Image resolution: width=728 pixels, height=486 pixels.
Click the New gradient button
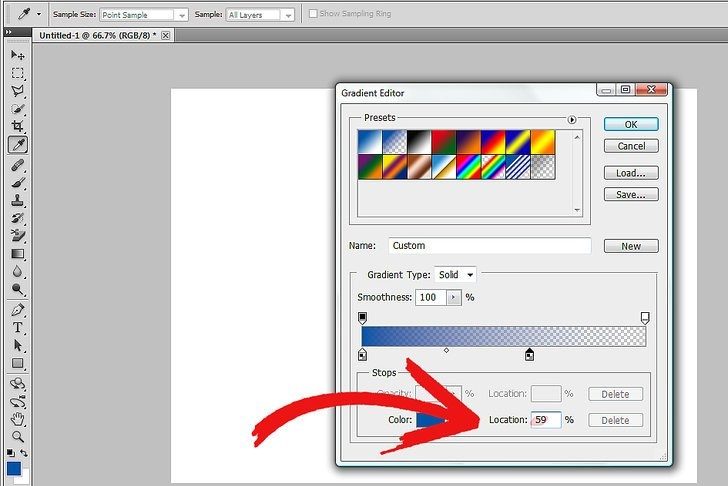[x=631, y=246]
